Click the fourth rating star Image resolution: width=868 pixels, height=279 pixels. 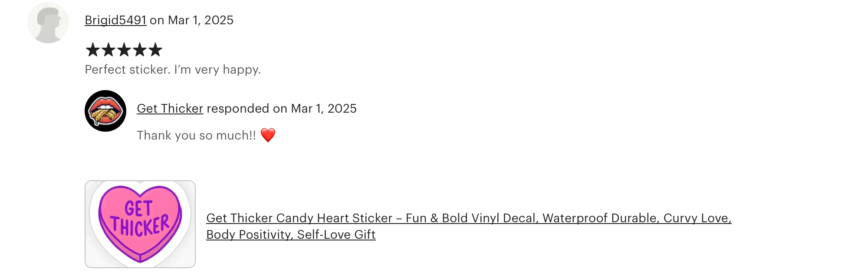point(140,50)
